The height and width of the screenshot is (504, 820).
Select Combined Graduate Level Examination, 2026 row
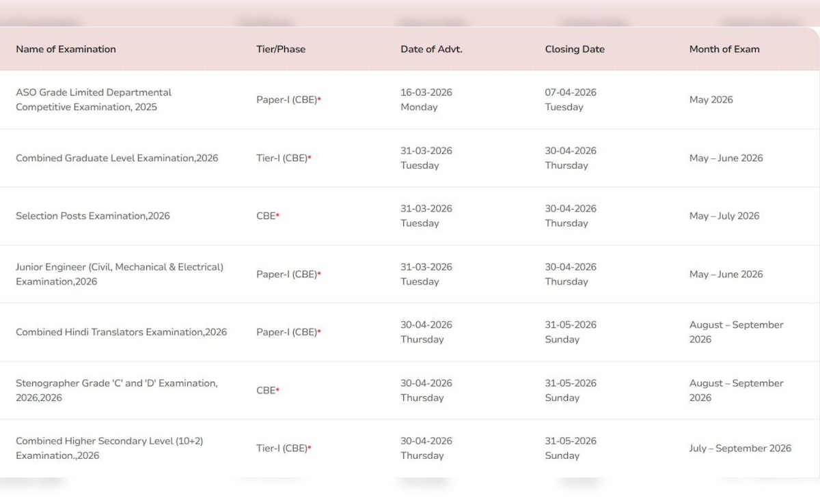click(117, 158)
